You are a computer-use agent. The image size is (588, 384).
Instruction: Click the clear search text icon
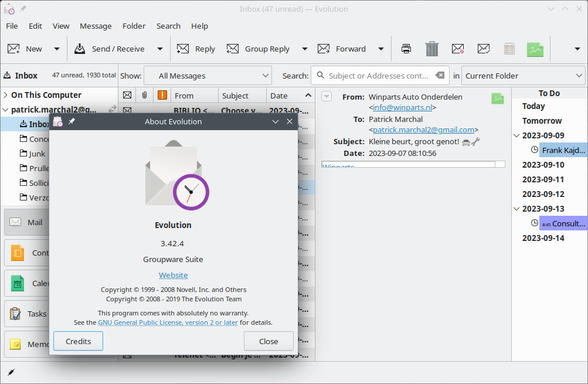(x=440, y=76)
